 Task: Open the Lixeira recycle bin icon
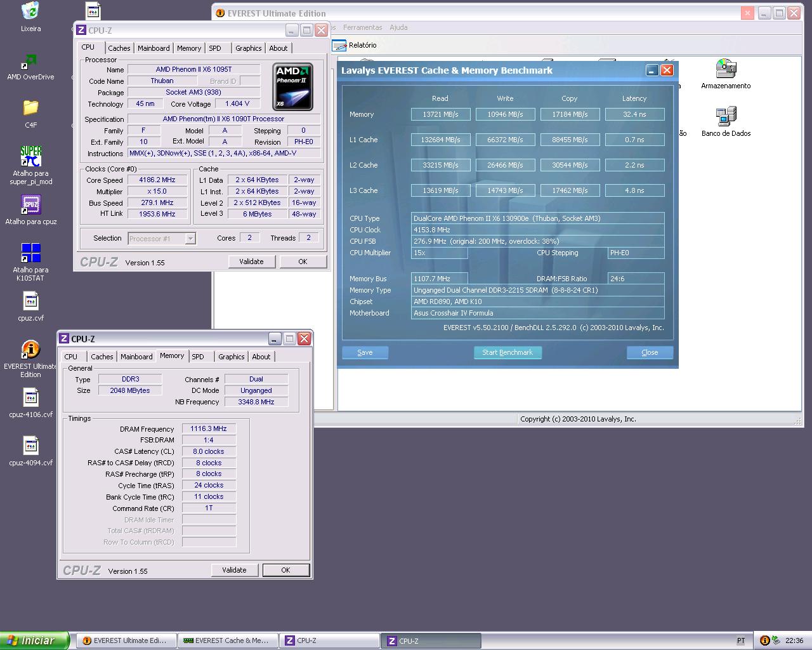coord(30,11)
